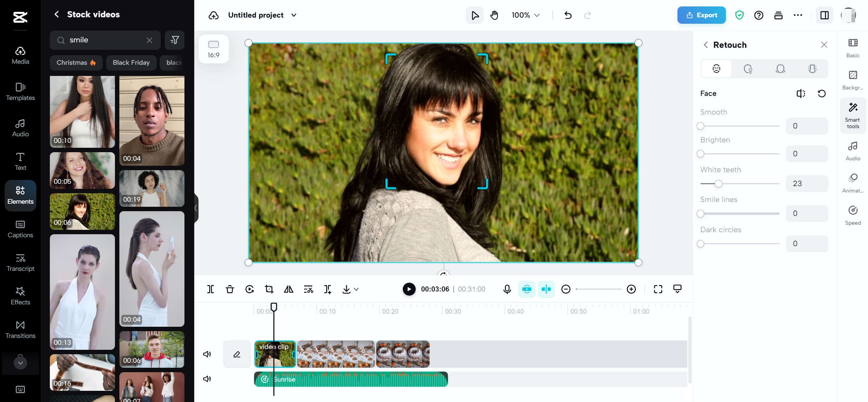Select the Black Friday search tag

coord(131,62)
